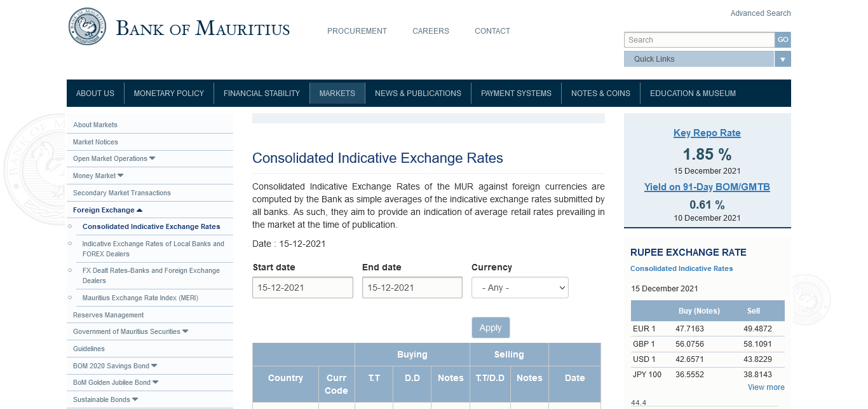Open the Key Repo Rate link
This screenshot has height=409, width=868.
pyautogui.click(x=707, y=133)
